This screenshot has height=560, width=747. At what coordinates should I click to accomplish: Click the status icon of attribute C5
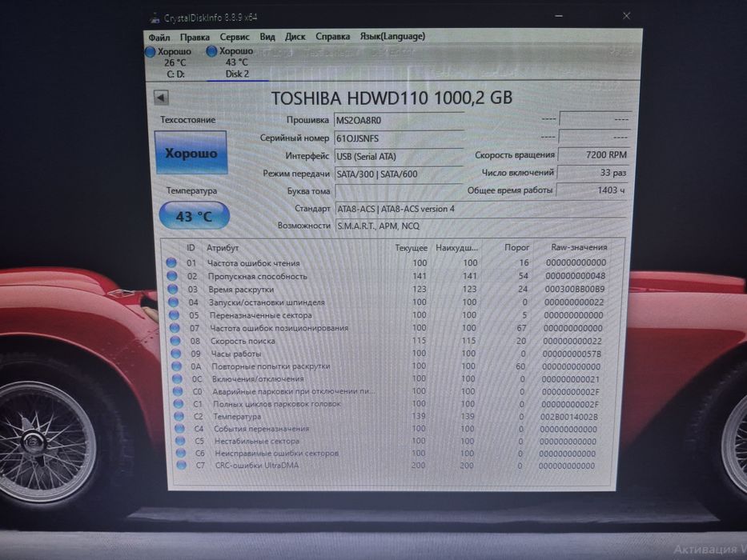coord(180,441)
